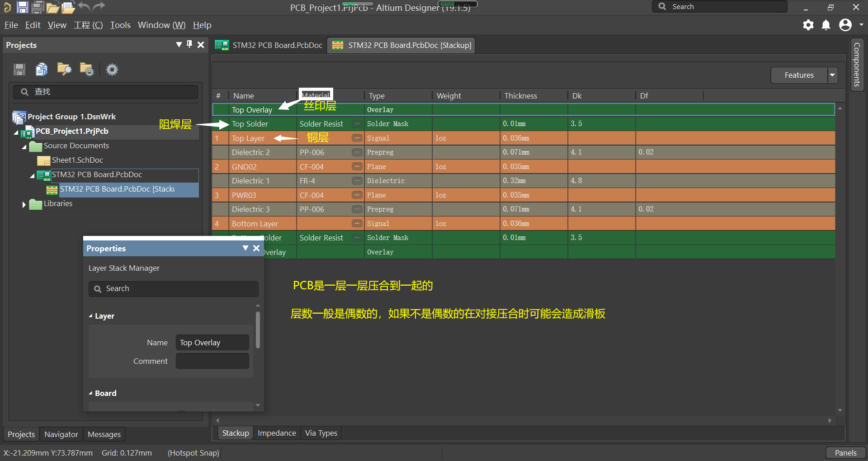Viewport: 868px width, 461px height.
Task: Select the Sheet1.SchDoc schematic file
Action: 77,160
